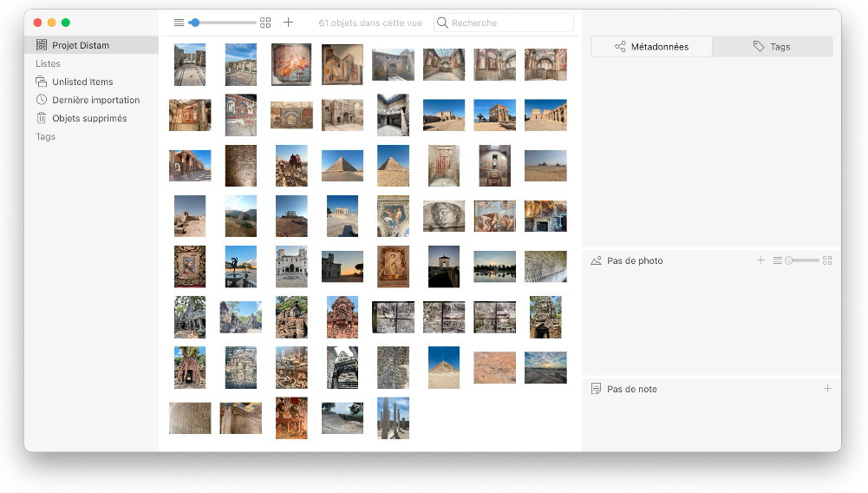Click list icon in photo panel
Image resolution: width=868 pixels, height=493 pixels.
[778, 260]
